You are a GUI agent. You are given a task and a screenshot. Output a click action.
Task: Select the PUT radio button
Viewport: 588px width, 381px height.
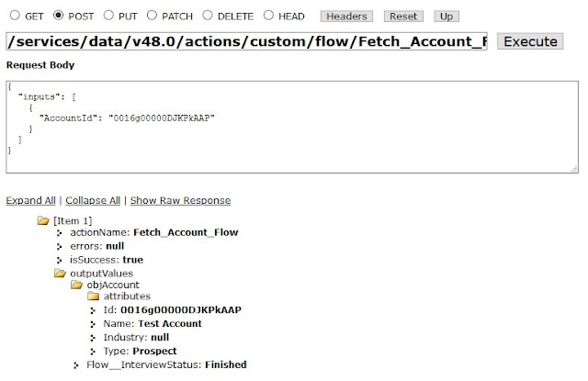click(x=108, y=16)
